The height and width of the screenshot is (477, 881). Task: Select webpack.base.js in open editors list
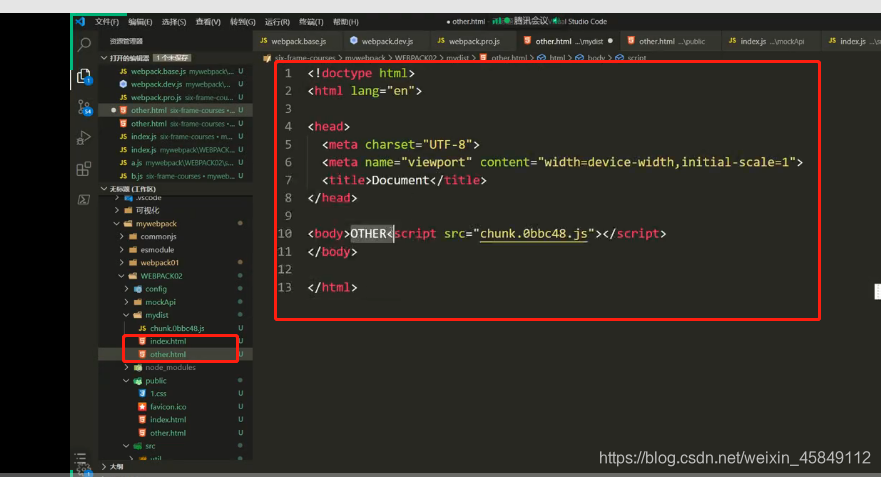click(175, 71)
